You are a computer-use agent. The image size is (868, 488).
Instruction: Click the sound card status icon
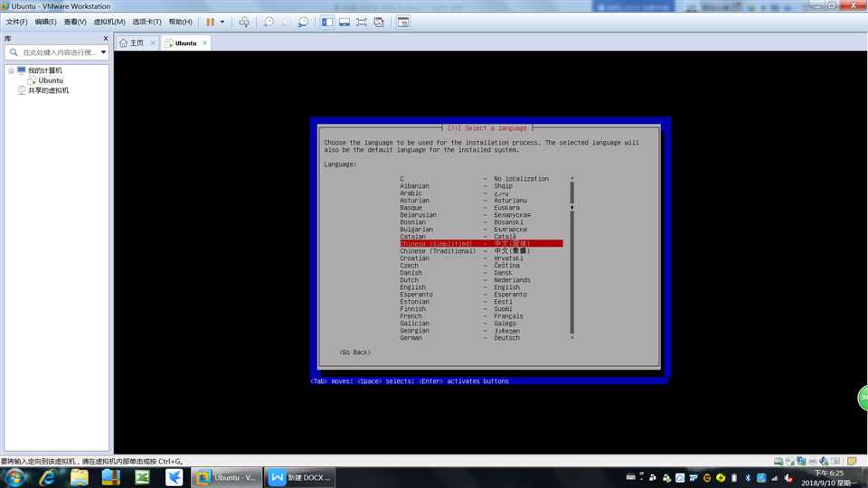pyautogui.click(x=824, y=461)
